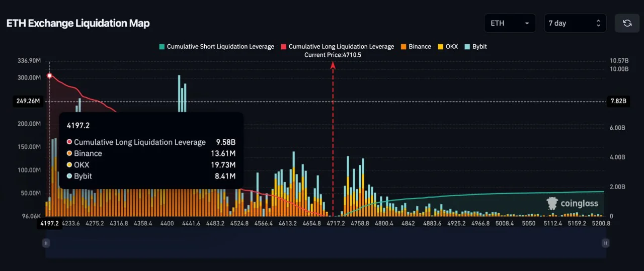Toggle Cumulative Long Liquidation Leverage legend
The image size is (644, 271).
pos(337,47)
